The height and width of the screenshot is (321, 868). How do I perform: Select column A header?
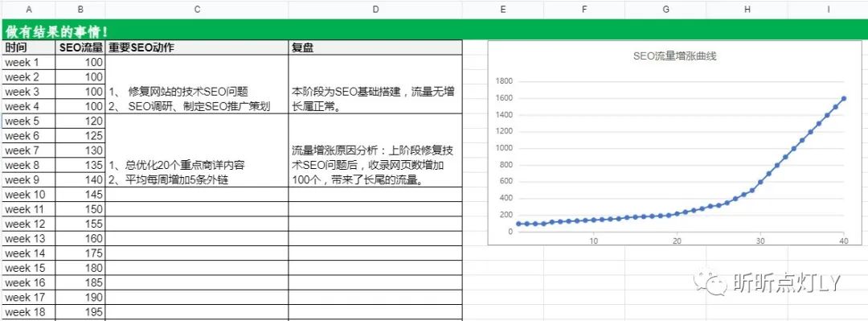click(29, 10)
